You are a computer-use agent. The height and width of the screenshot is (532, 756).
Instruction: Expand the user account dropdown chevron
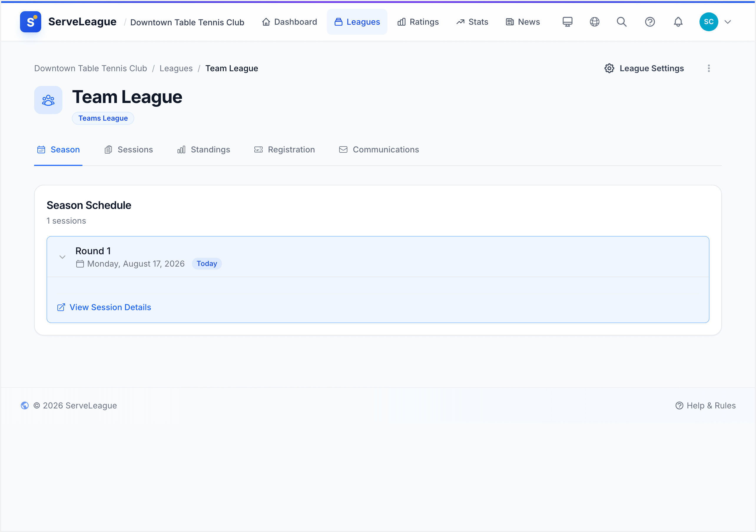[728, 22]
